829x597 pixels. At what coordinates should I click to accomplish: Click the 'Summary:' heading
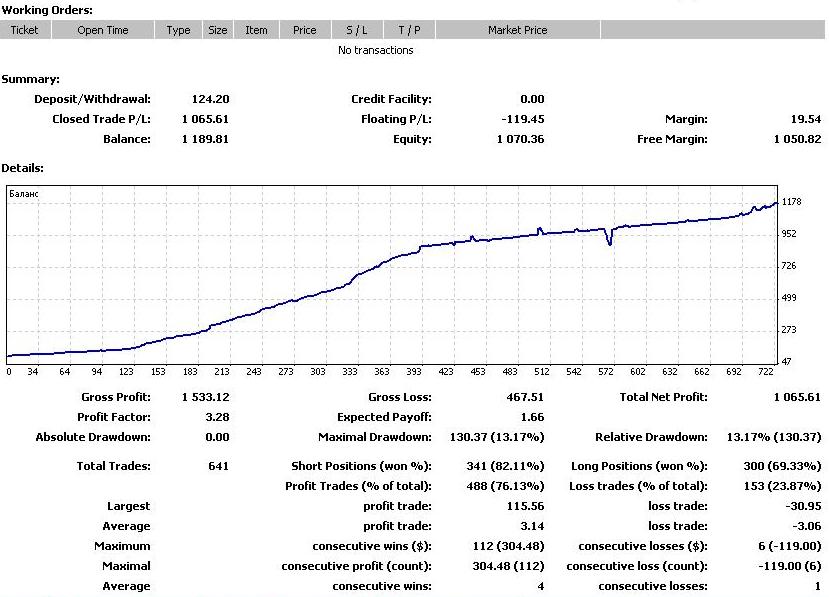point(30,79)
